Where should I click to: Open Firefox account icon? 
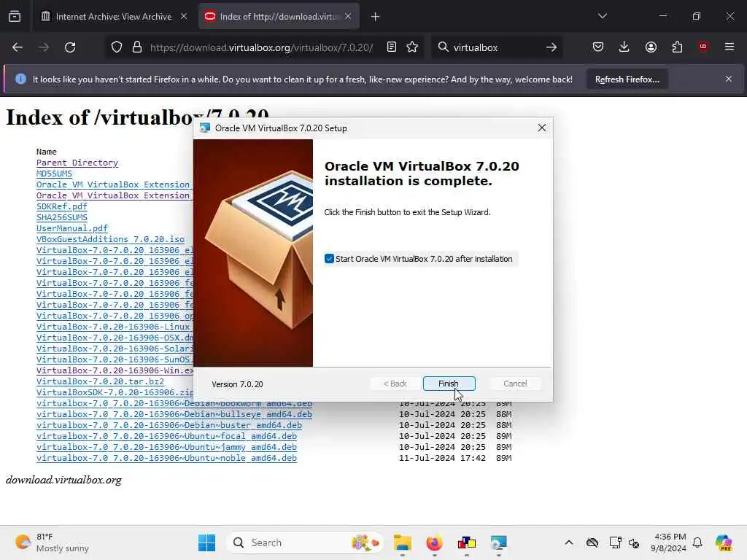point(651,47)
